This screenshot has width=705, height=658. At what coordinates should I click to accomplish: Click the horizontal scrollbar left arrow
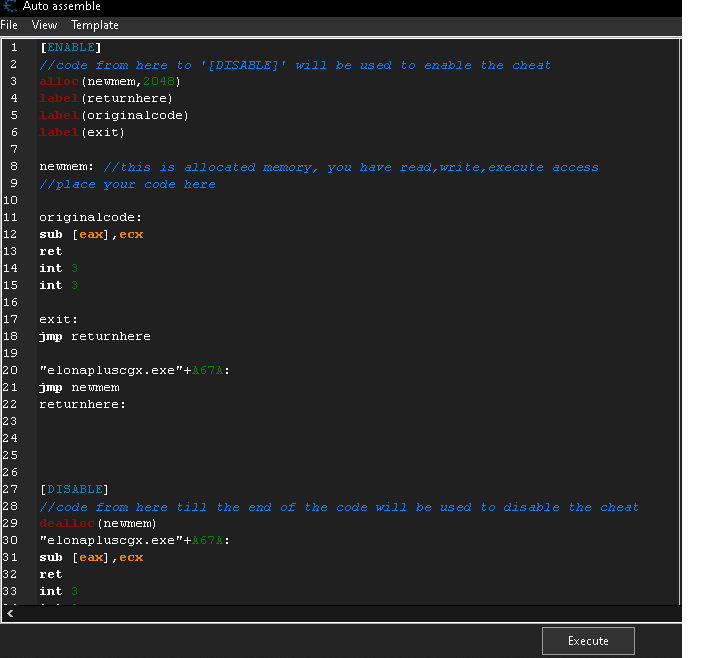[10, 614]
